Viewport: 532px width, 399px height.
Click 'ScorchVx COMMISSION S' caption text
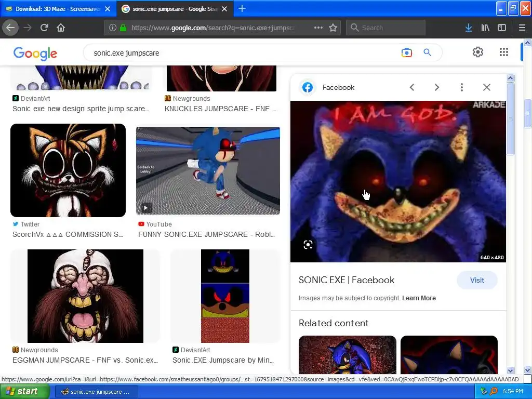68,234
